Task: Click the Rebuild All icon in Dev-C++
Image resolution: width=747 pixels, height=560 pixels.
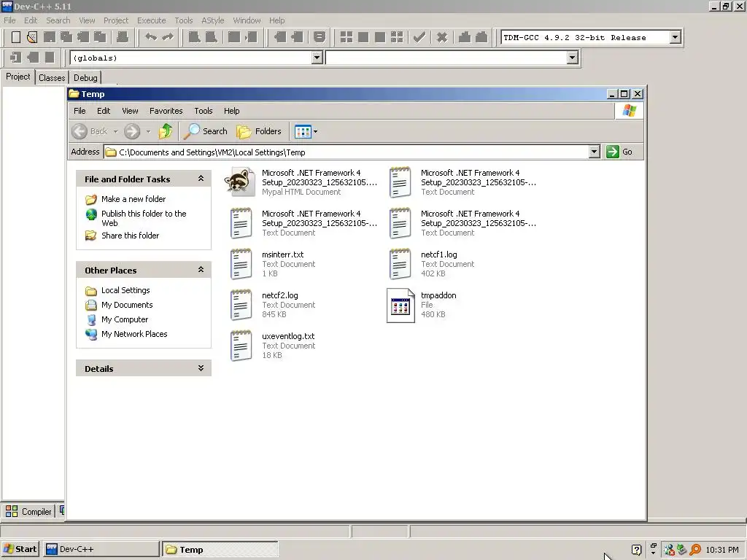Action: [x=396, y=37]
